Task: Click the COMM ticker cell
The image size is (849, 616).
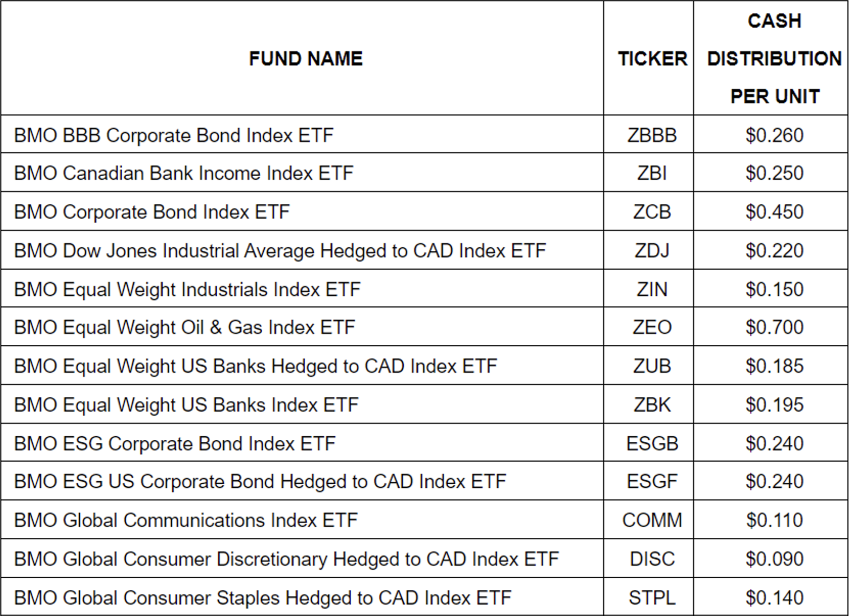Action: pos(652,520)
